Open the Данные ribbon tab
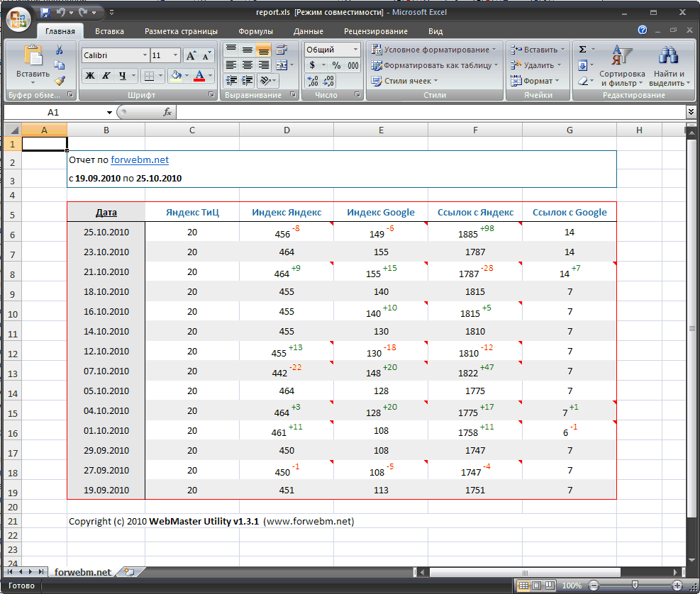This screenshot has width=700, height=594. coord(308,31)
